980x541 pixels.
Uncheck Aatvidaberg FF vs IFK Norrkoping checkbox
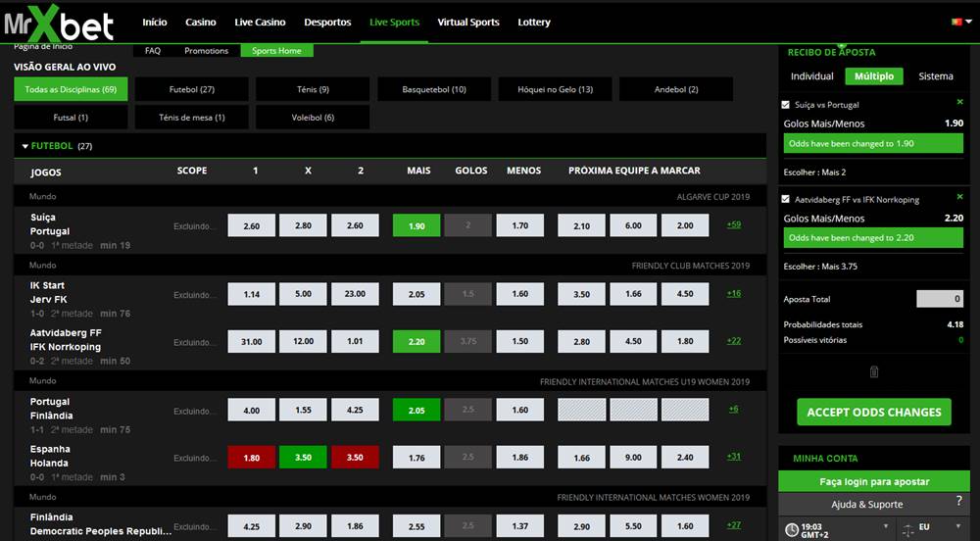pos(786,199)
